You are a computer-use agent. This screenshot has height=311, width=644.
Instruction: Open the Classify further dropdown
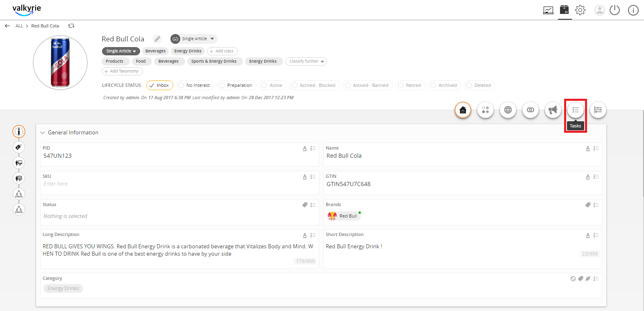coord(306,61)
